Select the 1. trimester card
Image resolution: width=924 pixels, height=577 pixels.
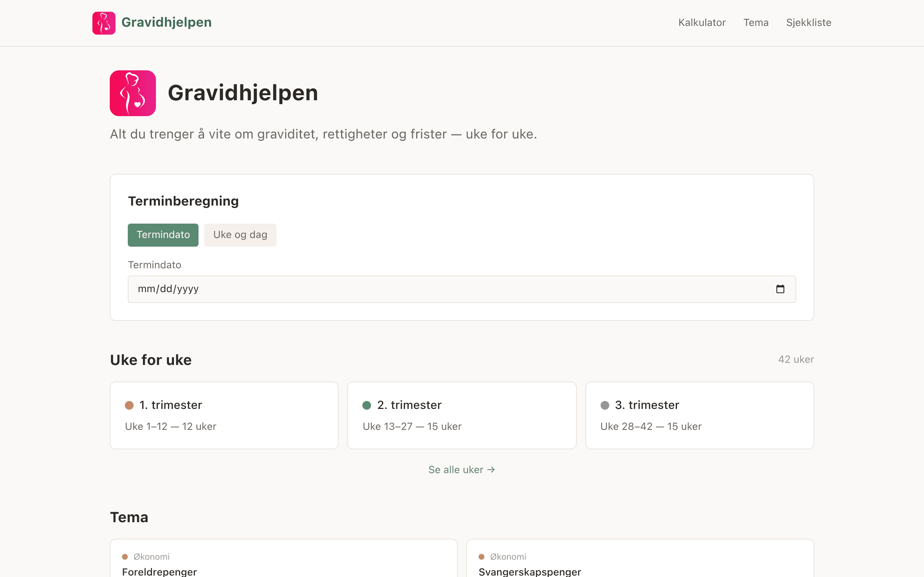point(224,415)
